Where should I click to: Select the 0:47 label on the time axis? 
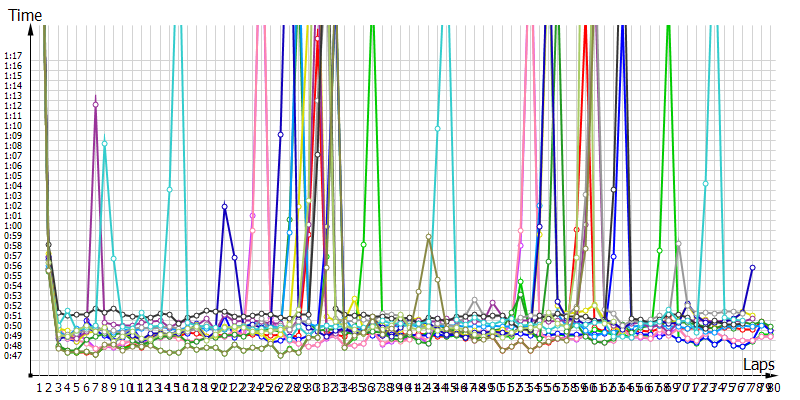pyautogui.click(x=14, y=355)
